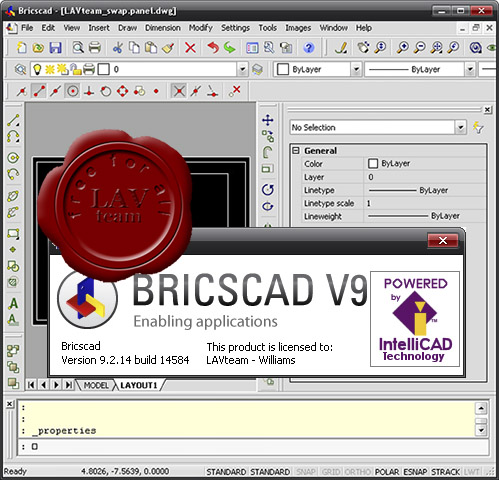Toggle Intersection entity snap

coord(179,91)
